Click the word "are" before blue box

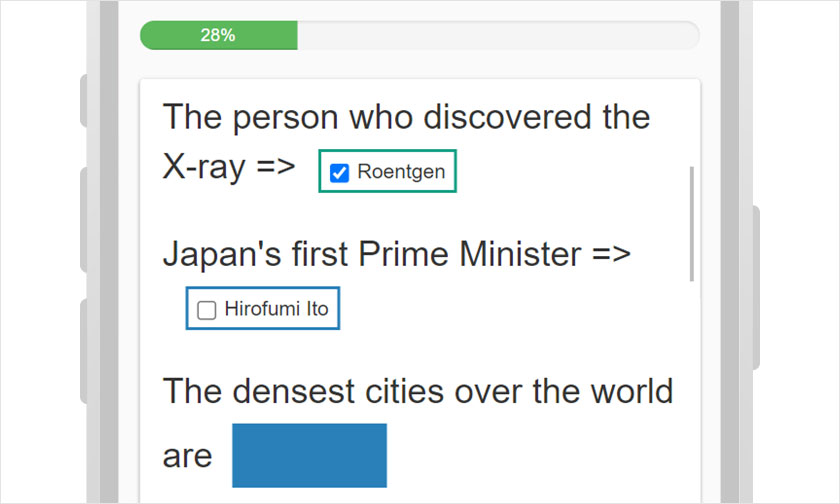(x=188, y=456)
